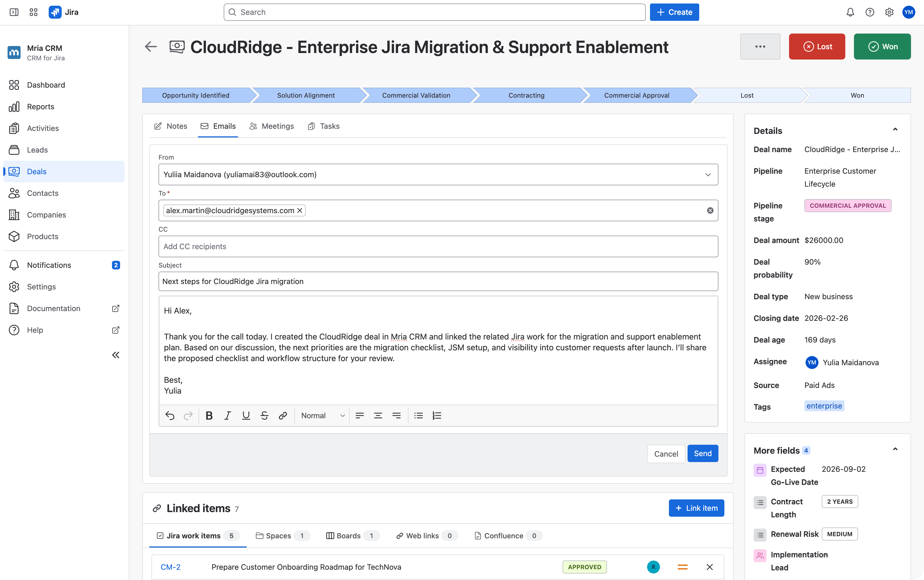This screenshot has width=924, height=580.
Task: Align email text right
Action: coord(396,416)
